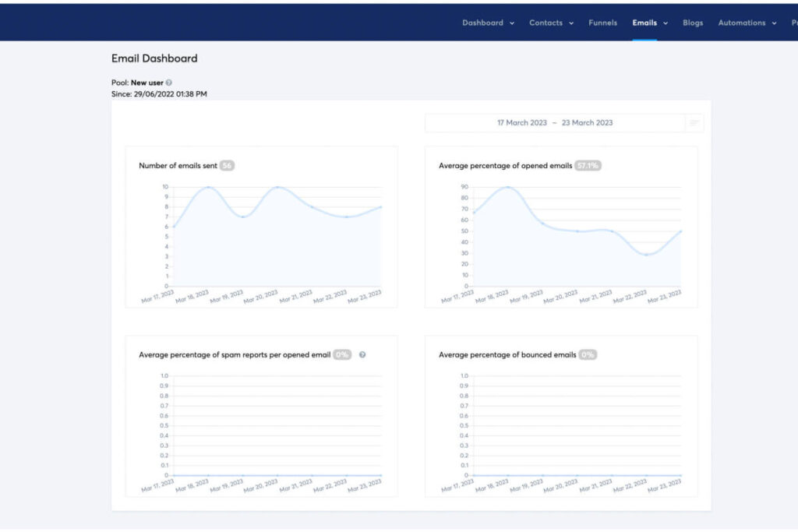Click the 56 emails sent count badge

tap(228, 166)
